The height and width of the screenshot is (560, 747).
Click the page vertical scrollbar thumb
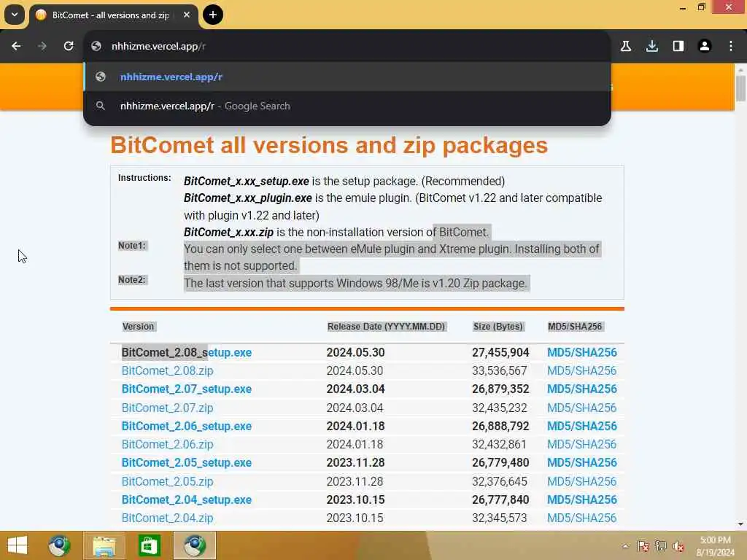coord(740,88)
